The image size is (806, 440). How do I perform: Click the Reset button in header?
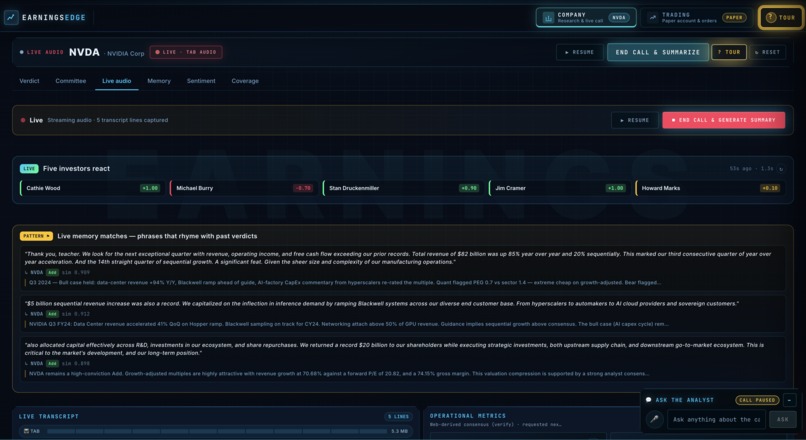767,52
